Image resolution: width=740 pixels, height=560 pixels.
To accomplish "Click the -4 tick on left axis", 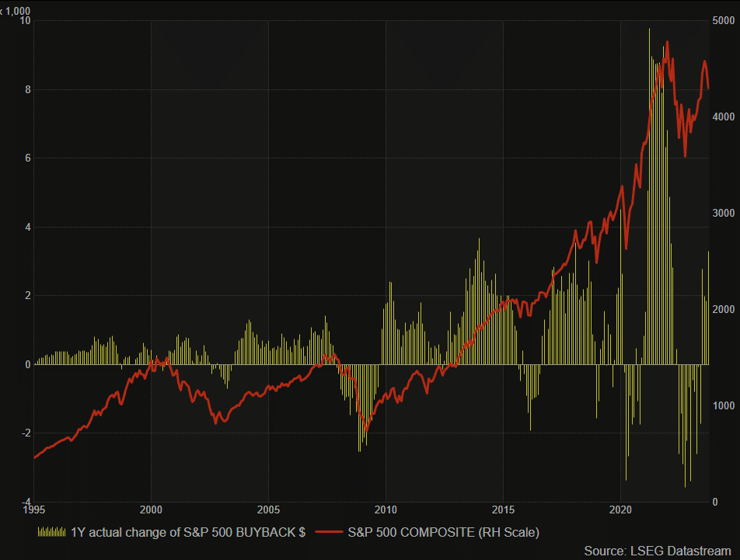I will tap(26, 501).
